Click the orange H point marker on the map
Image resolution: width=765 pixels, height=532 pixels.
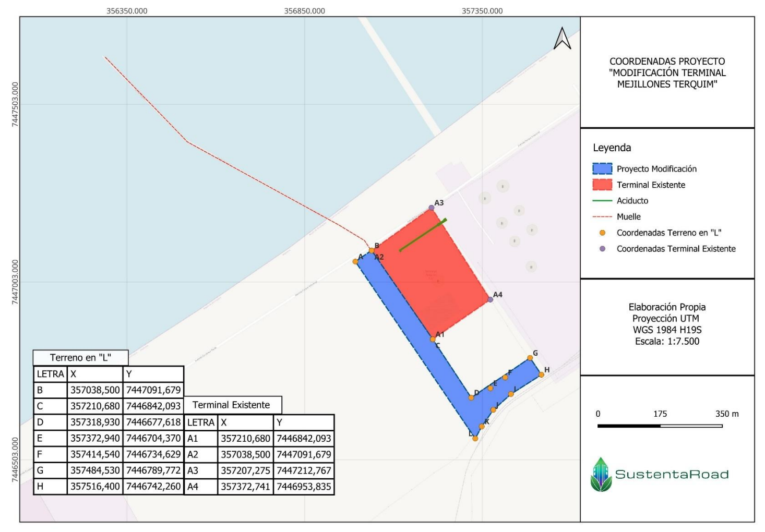point(541,374)
